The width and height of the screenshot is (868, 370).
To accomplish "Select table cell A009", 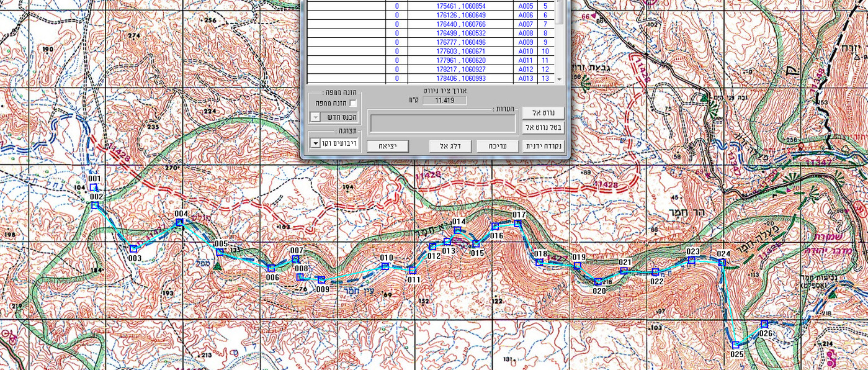I will (526, 42).
